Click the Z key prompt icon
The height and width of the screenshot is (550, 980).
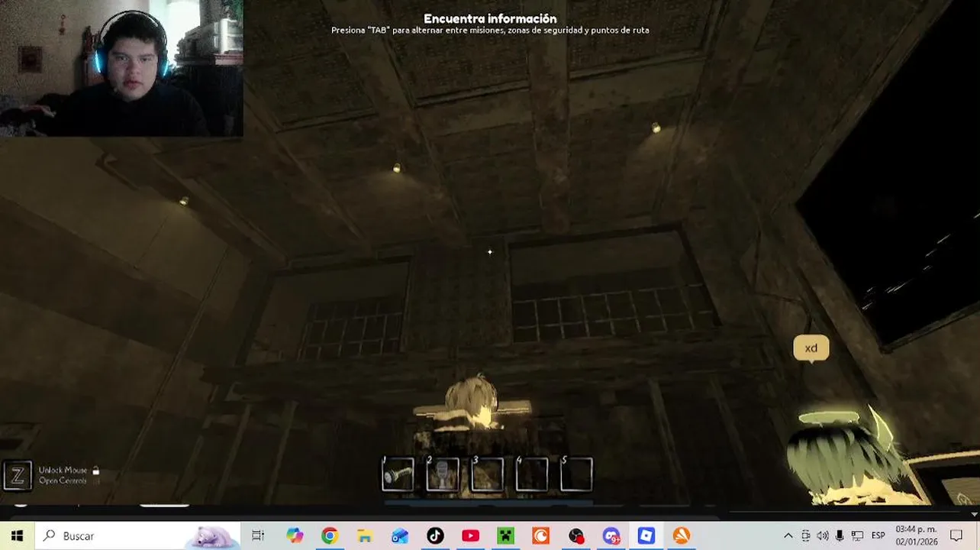(x=18, y=475)
